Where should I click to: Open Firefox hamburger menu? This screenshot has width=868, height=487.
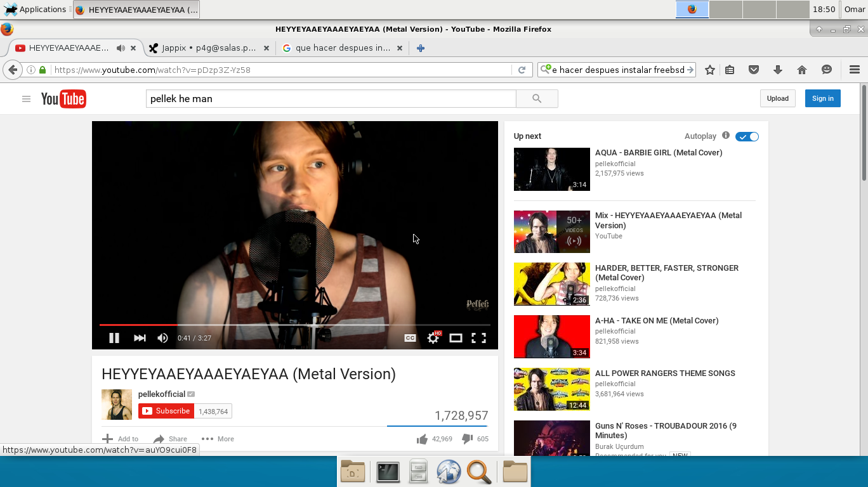coord(854,70)
